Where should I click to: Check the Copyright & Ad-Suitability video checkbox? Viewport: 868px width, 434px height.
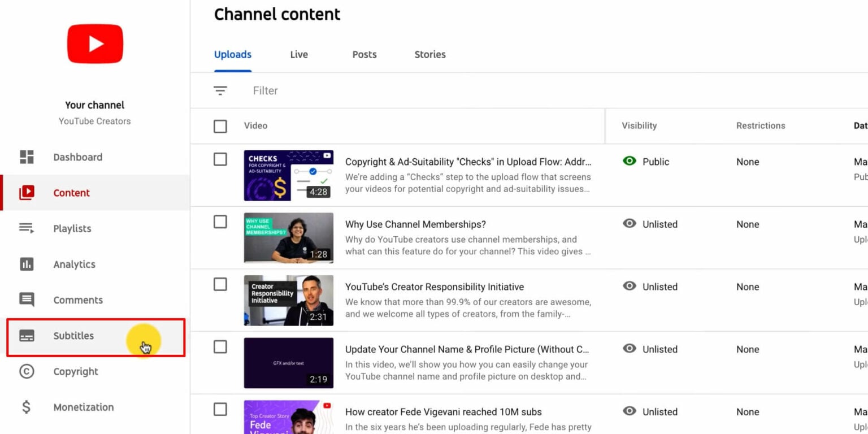pos(220,159)
